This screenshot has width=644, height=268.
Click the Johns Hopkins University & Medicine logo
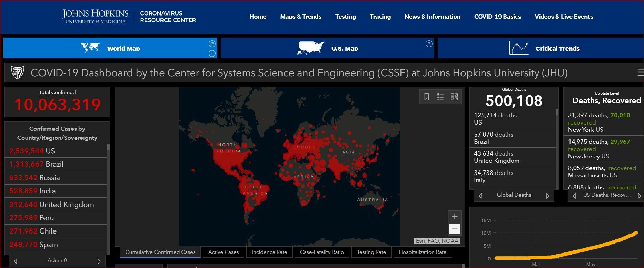95,17
